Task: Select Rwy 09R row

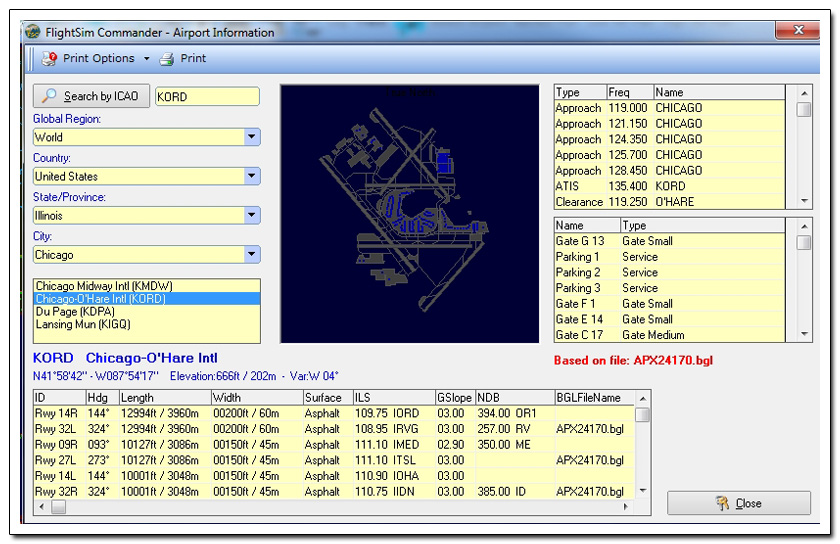Action: 334,444
